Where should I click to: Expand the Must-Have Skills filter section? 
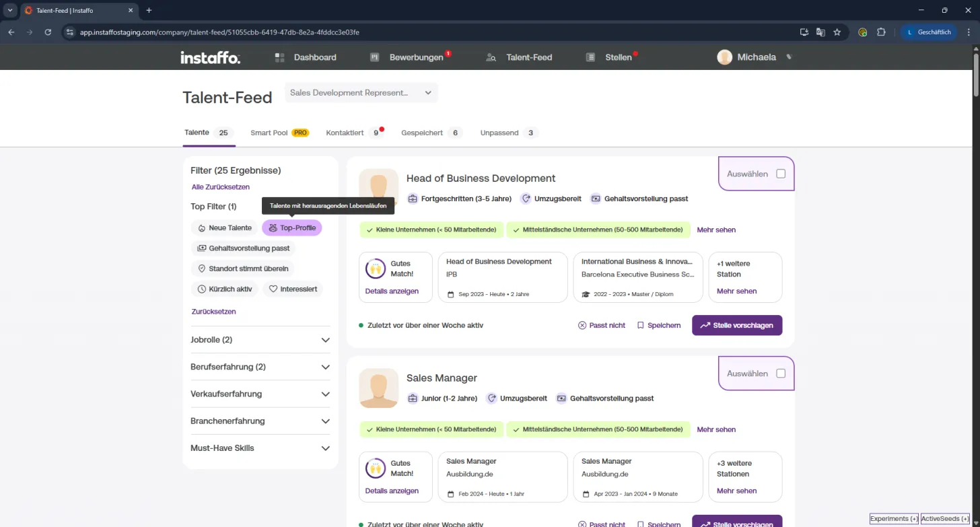(260, 448)
